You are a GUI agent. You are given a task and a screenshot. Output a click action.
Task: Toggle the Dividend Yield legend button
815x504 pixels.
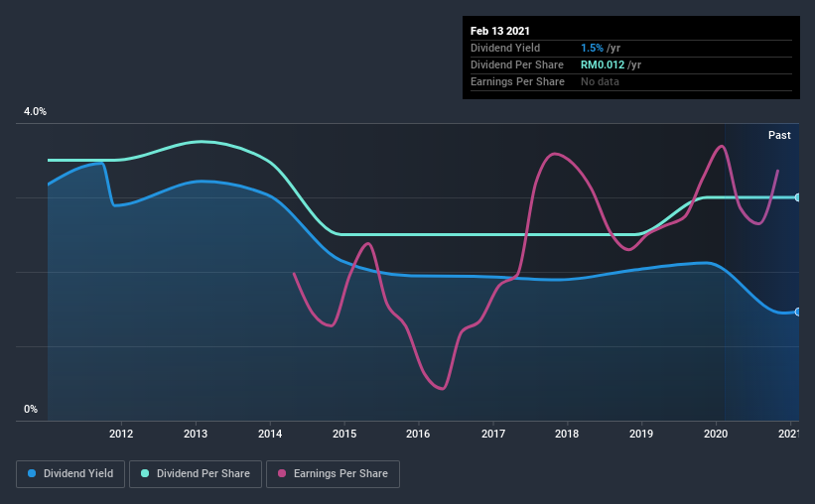pos(70,474)
